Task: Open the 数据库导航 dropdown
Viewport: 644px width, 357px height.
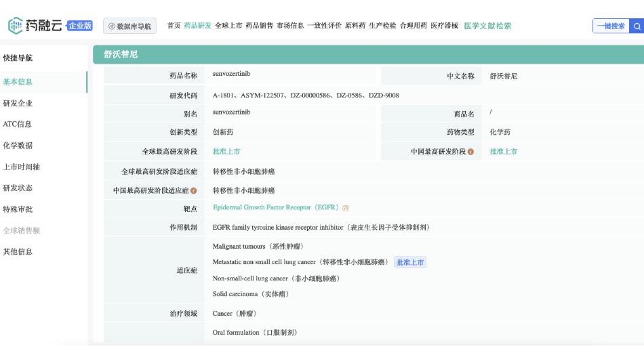Action: (129, 26)
